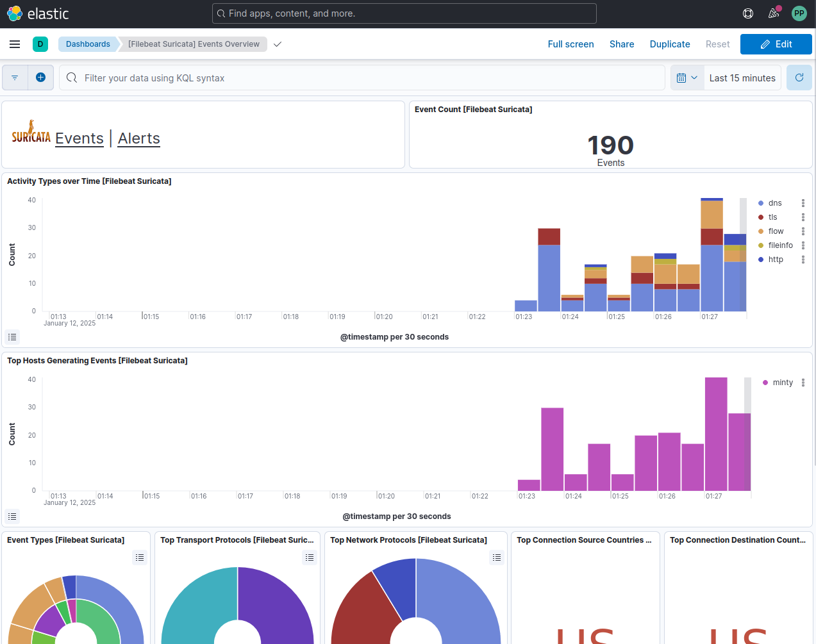This screenshot has width=816, height=644.
Task: Click the Top Connection Destination Countries title
Action: pos(738,540)
